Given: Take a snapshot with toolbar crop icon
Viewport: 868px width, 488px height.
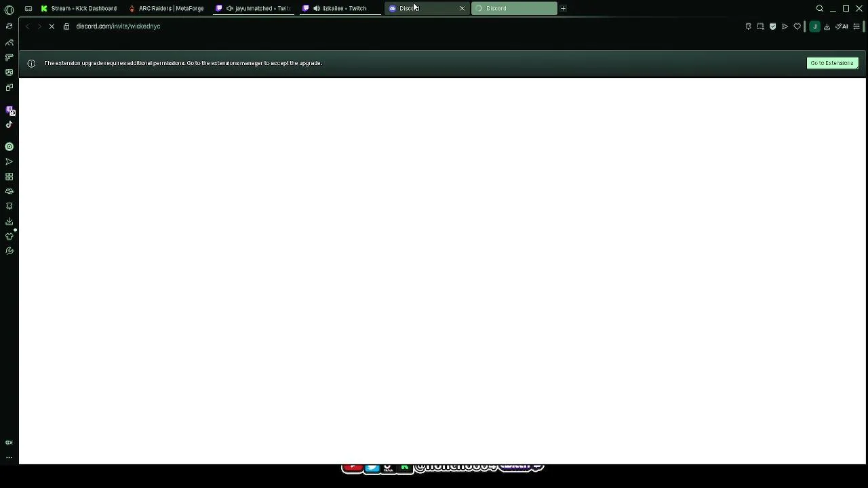Looking at the screenshot, I should click(x=761, y=26).
